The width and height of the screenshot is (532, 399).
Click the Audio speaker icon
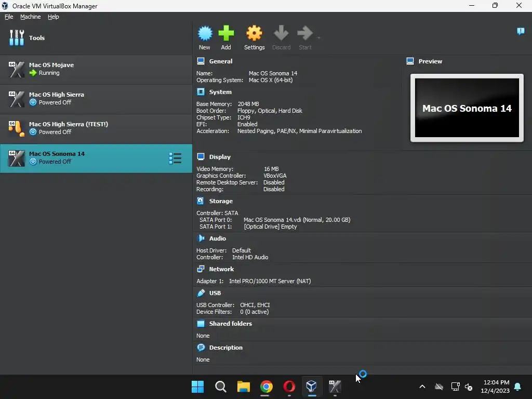click(201, 238)
